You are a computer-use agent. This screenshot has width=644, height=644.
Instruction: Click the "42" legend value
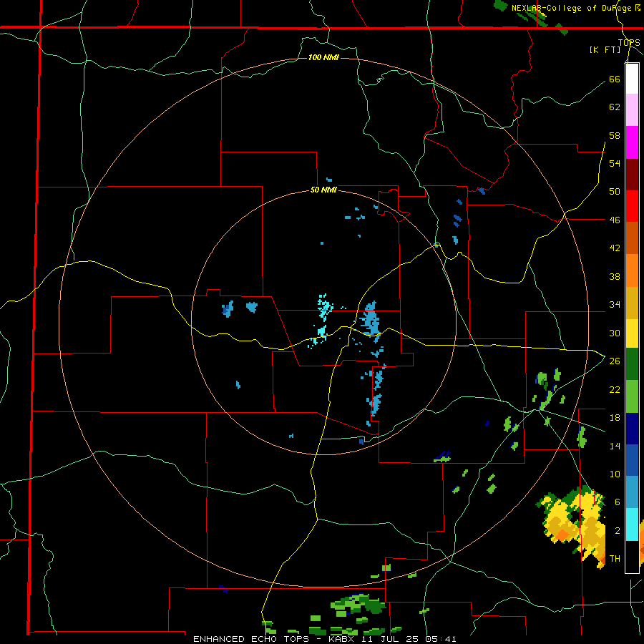point(615,248)
